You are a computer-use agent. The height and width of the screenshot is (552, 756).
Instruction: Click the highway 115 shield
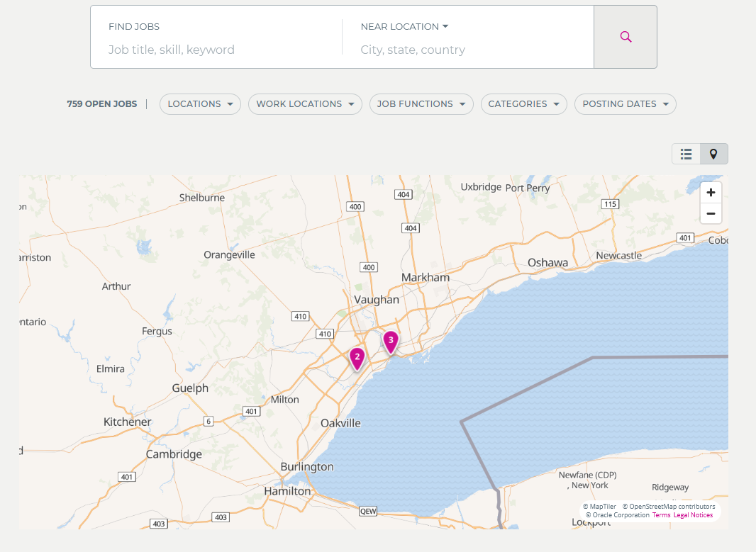pos(611,204)
